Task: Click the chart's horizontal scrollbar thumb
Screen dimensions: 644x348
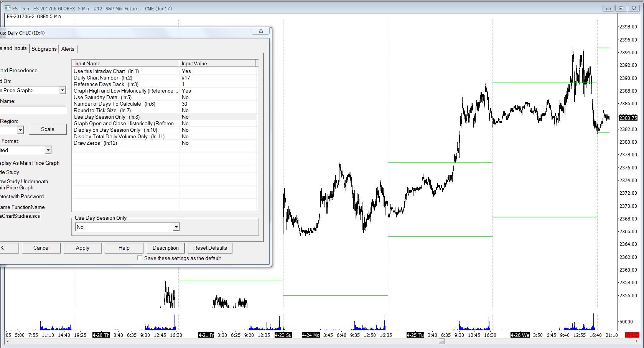Action: [x=442, y=341]
